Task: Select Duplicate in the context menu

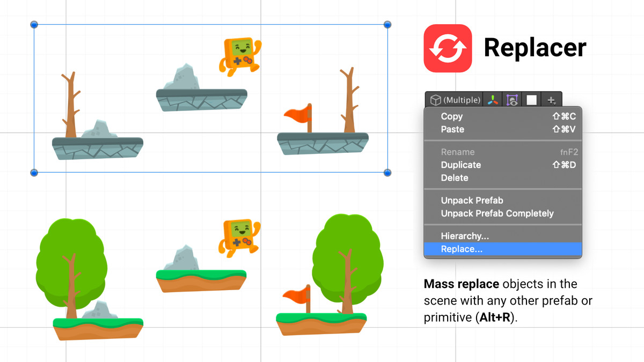Action: 503,165
